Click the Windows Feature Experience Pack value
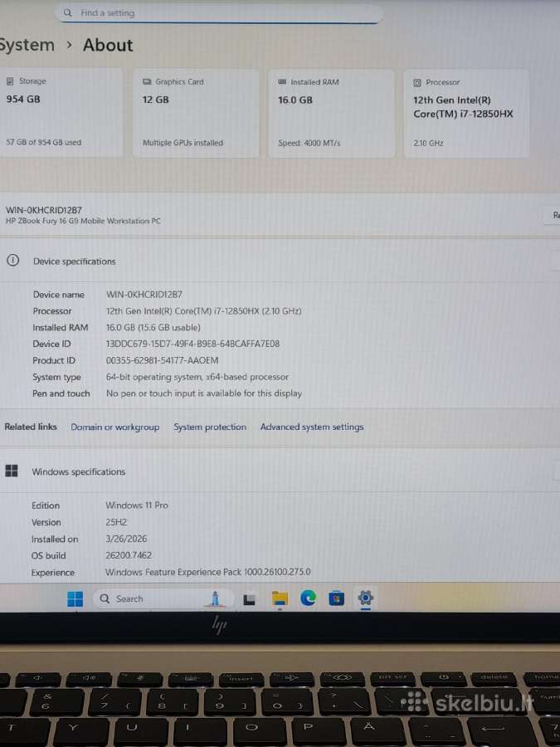 (x=207, y=572)
